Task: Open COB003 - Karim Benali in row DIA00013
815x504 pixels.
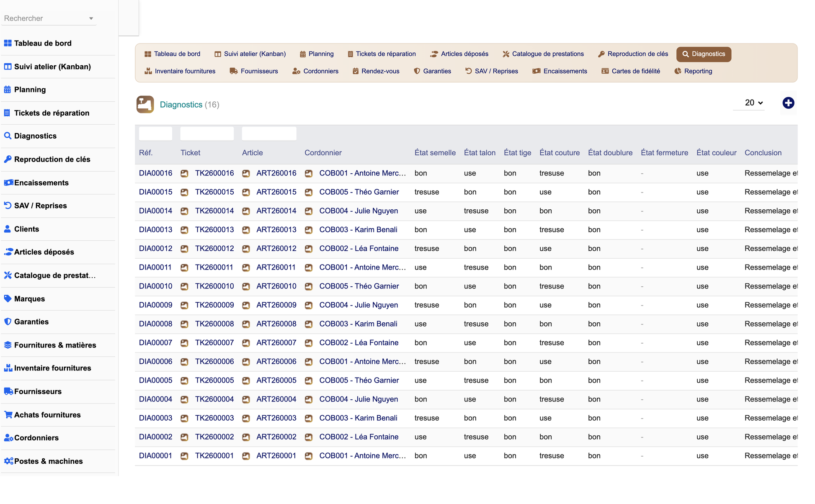Action: pyautogui.click(x=358, y=230)
